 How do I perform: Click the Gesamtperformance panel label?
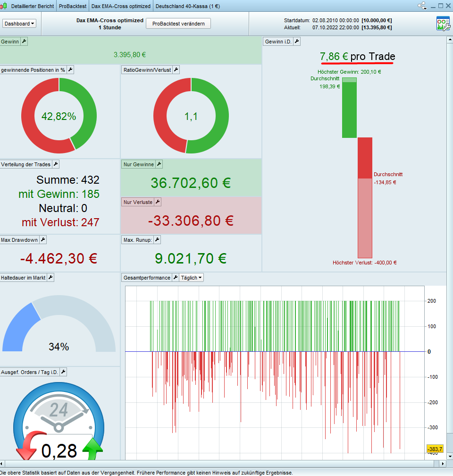(x=147, y=278)
